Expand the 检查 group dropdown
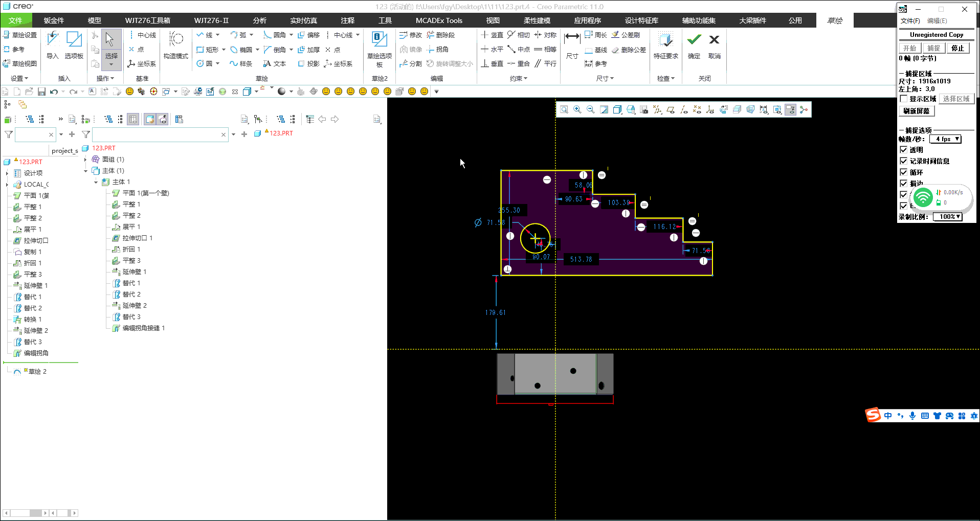 pos(666,78)
